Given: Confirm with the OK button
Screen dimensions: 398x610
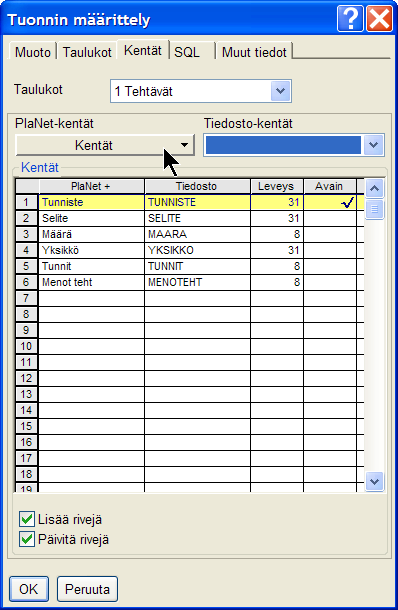Looking at the screenshot, I should point(29,589).
